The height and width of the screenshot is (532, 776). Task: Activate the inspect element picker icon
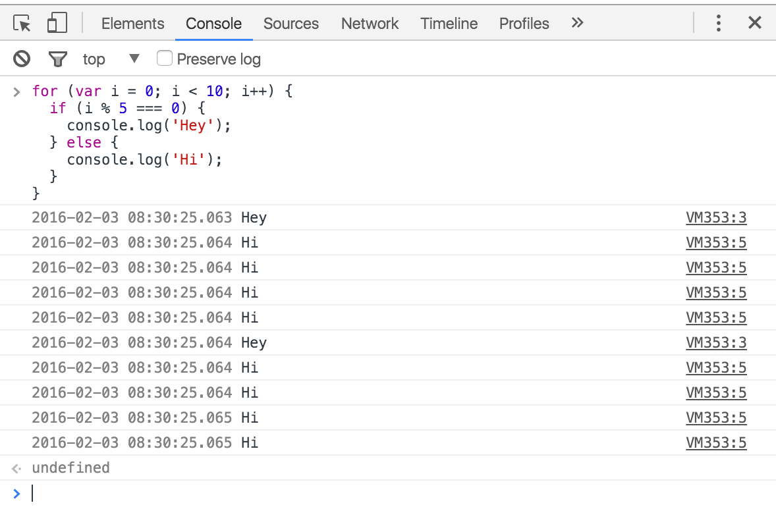(22, 24)
